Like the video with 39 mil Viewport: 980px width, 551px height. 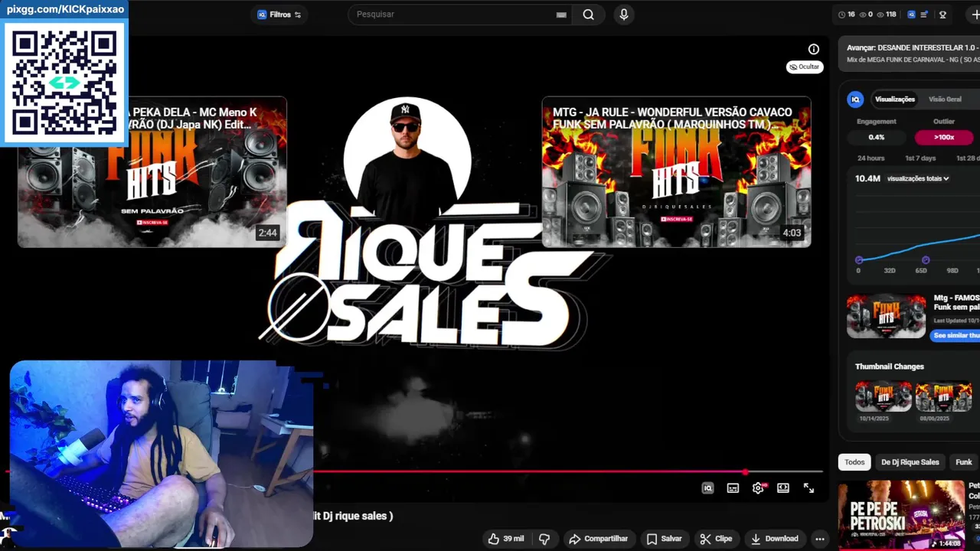[x=506, y=539]
